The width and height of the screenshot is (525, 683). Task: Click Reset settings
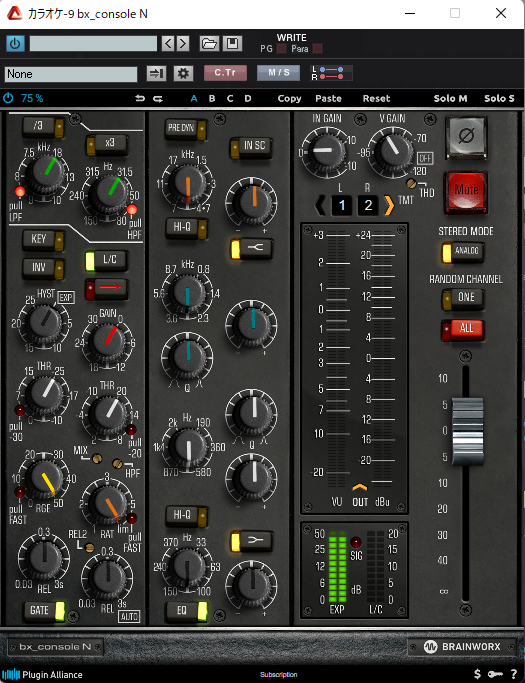(376, 98)
